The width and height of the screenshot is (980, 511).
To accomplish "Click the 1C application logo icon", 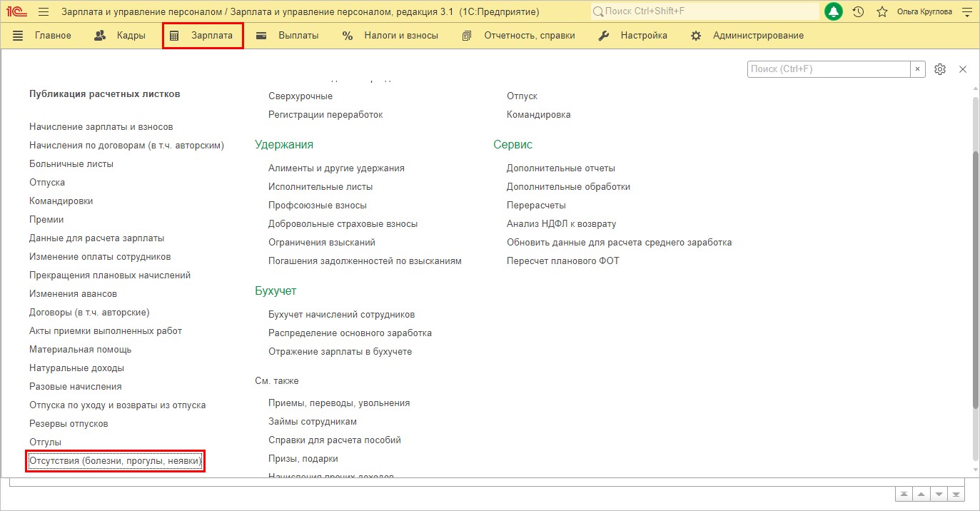I will [17, 12].
